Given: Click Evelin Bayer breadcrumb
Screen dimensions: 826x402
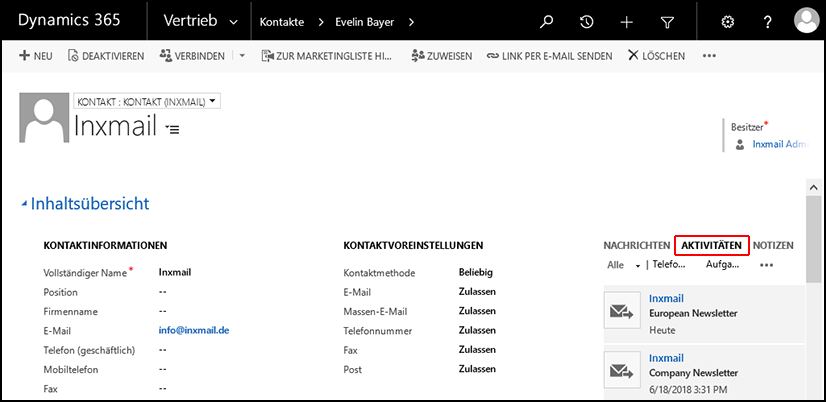Looking at the screenshot, I should [x=365, y=22].
